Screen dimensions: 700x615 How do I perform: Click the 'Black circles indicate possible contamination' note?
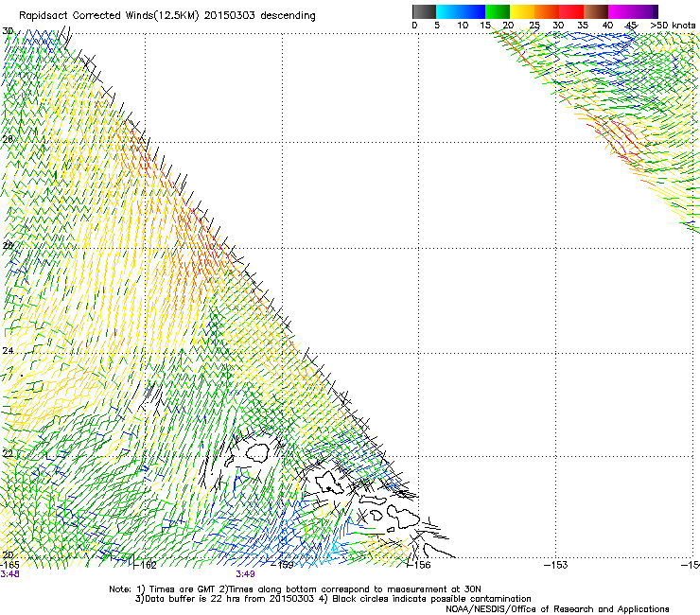pyautogui.click(x=431, y=599)
